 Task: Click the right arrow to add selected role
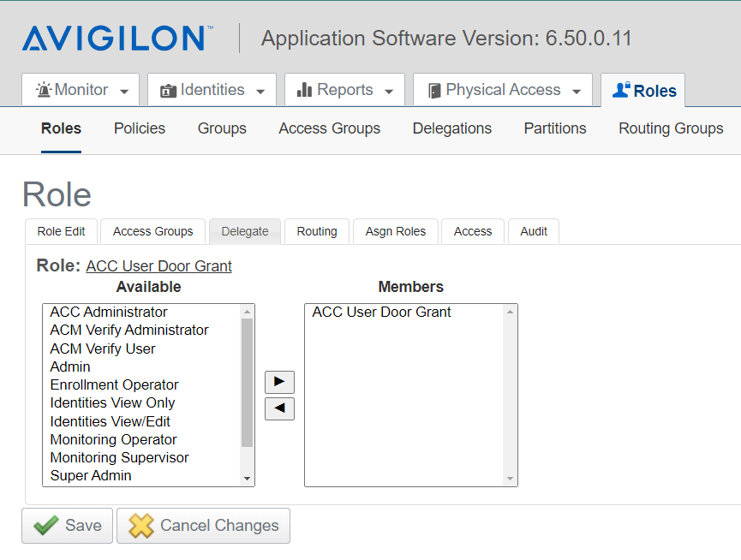pos(279,382)
